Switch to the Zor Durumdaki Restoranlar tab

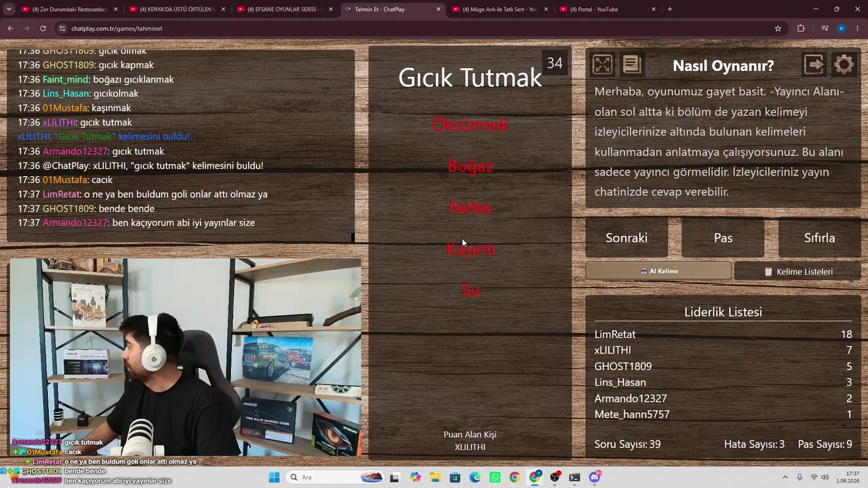[x=68, y=9]
